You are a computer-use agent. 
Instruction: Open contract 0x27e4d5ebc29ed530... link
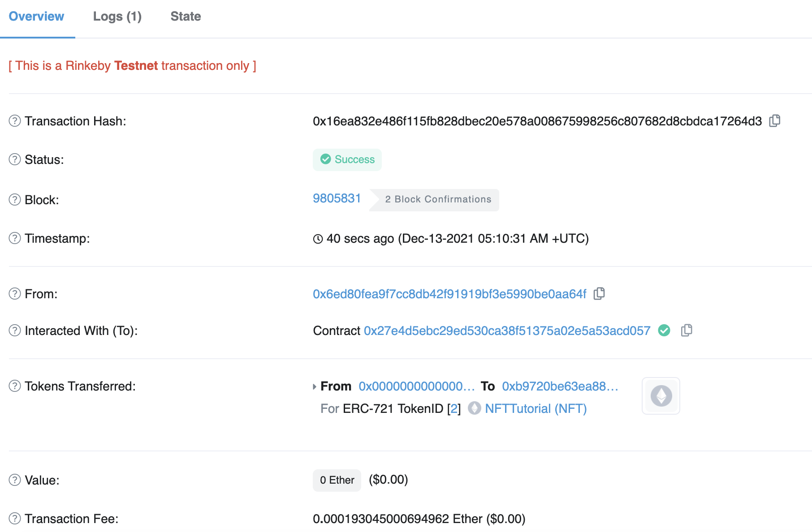coord(507,331)
